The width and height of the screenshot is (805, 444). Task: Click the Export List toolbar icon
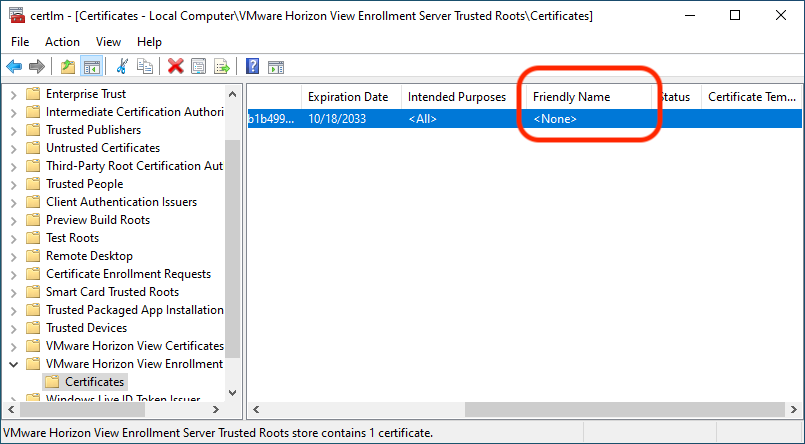221,66
